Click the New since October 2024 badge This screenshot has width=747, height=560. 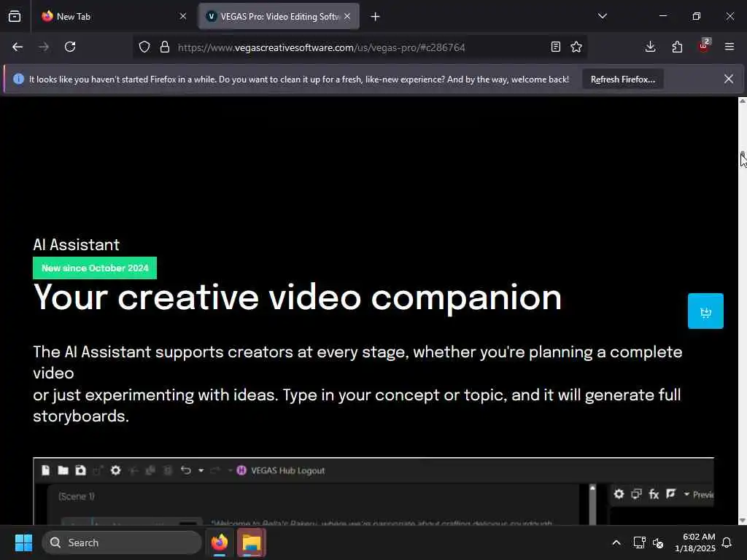pyautogui.click(x=95, y=268)
